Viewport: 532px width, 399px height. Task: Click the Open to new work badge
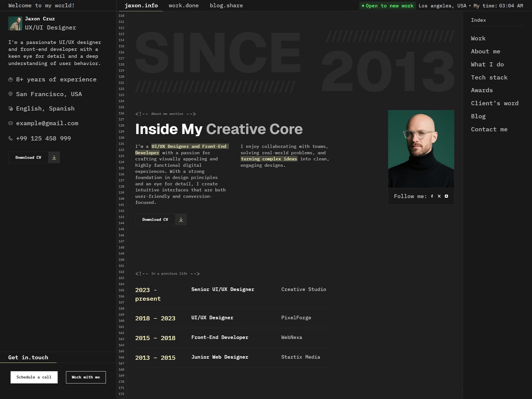(387, 6)
